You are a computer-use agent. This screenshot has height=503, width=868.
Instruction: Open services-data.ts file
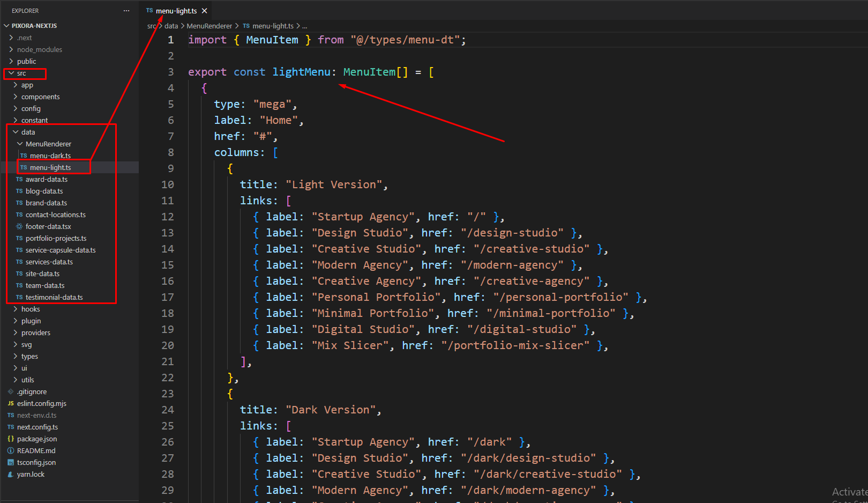(49, 262)
